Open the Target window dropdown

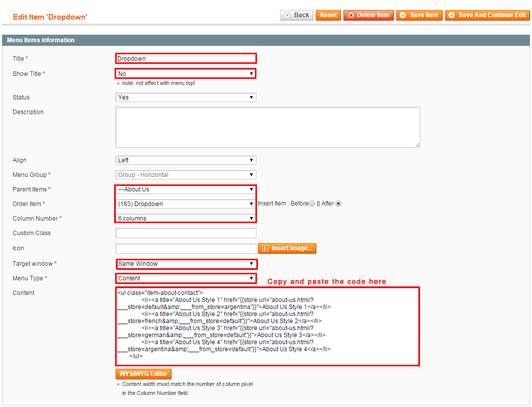(186, 263)
